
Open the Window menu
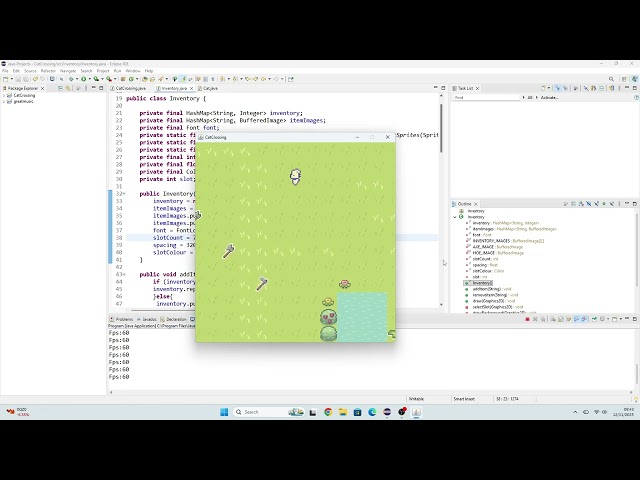click(133, 71)
